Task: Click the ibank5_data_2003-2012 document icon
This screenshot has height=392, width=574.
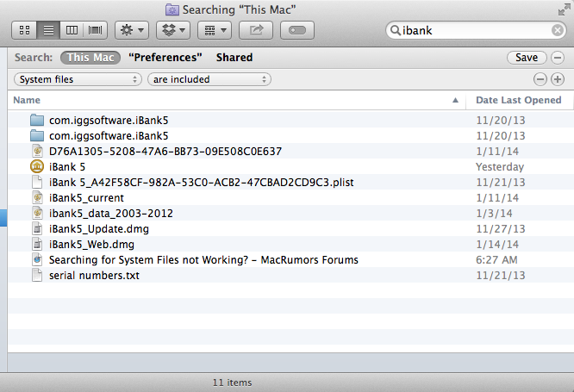Action: [x=37, y=214]
